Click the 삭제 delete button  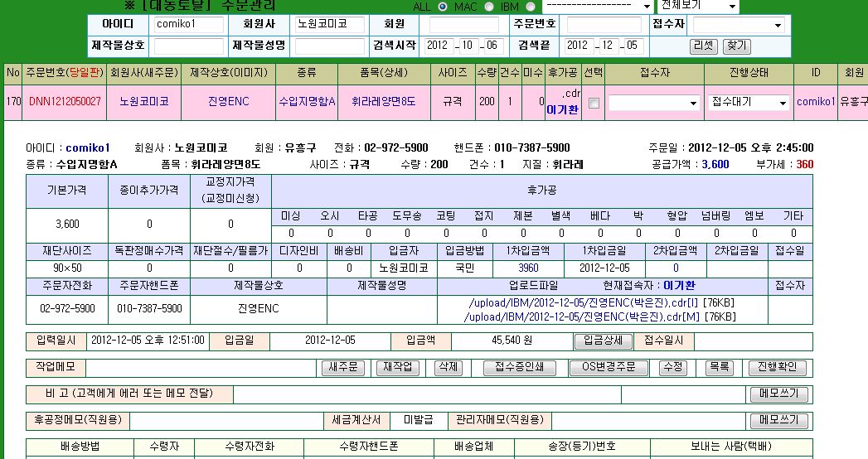tap(448, 368)
